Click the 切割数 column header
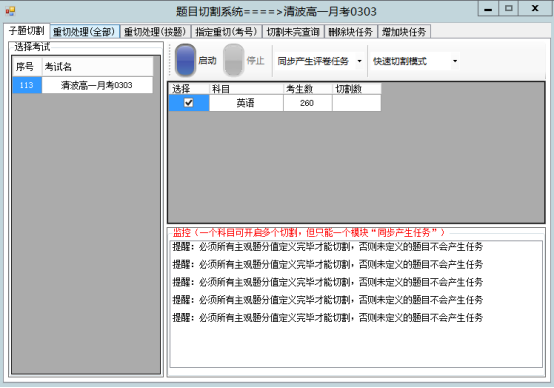This screenshot has height=388, width=554. pos(356,89)
